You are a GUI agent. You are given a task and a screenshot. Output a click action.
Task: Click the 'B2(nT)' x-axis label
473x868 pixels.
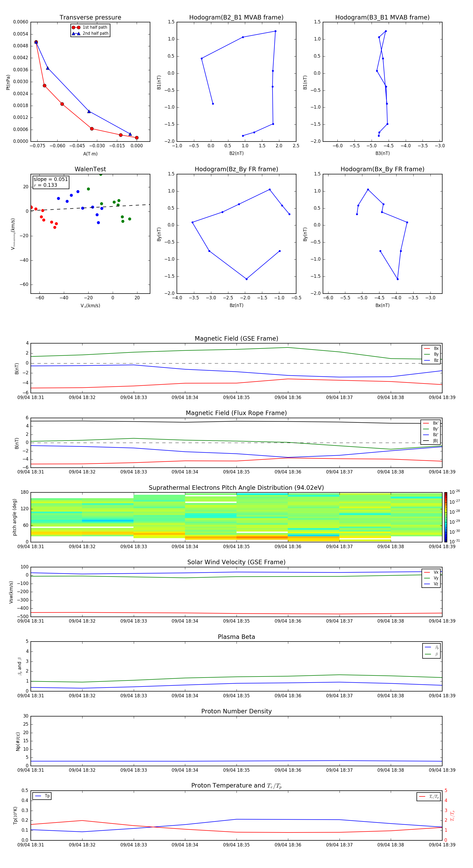(x=236, y=153)
